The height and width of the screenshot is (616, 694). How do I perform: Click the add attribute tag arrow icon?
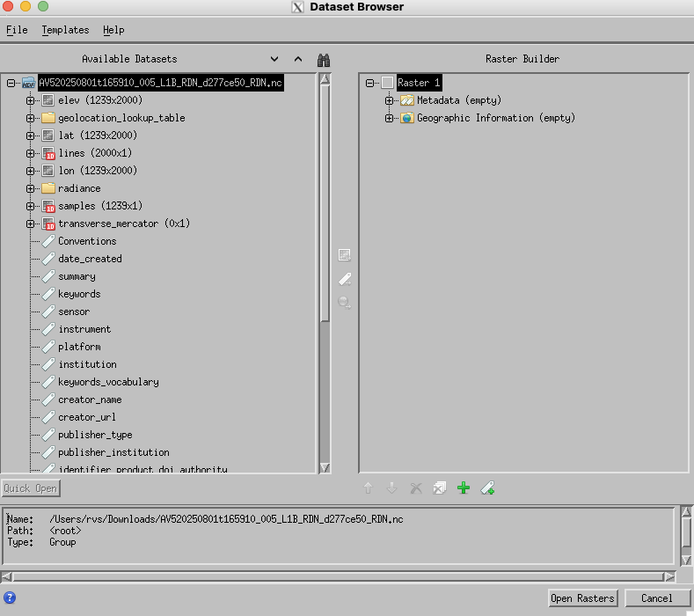(344, 279)
